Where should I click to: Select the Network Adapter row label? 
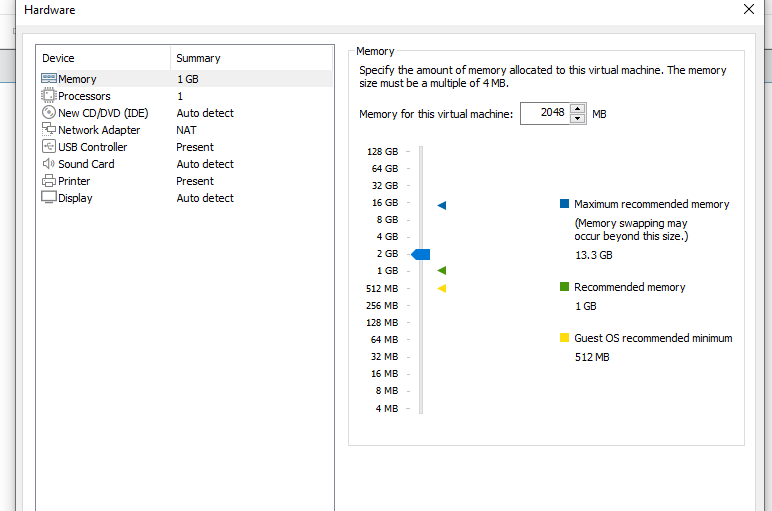click(x=99, y=130)
